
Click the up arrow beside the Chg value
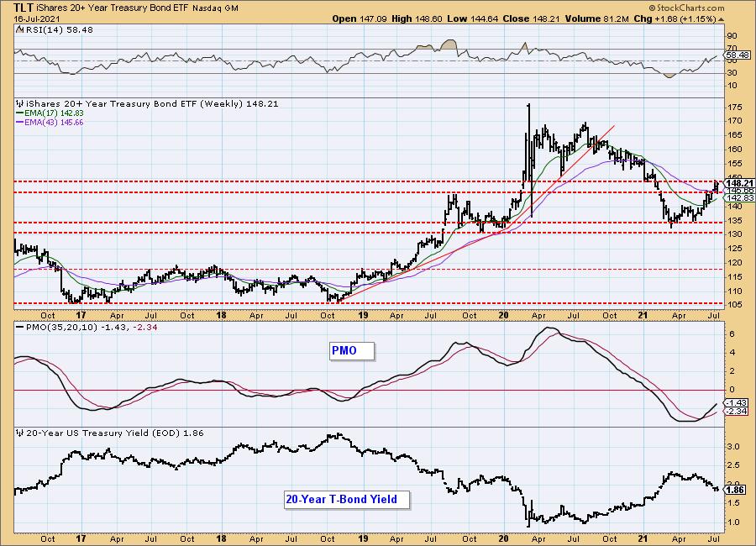(x=722, y=19)
